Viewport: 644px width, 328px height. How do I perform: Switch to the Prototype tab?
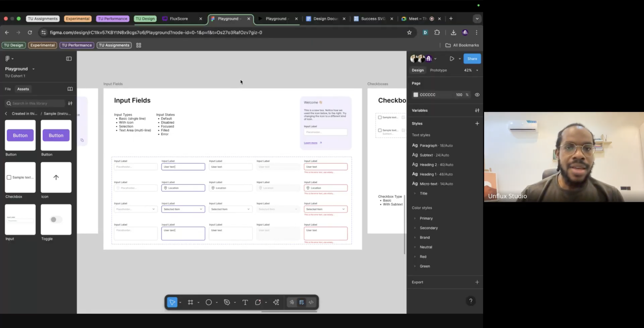click(438, 70)
